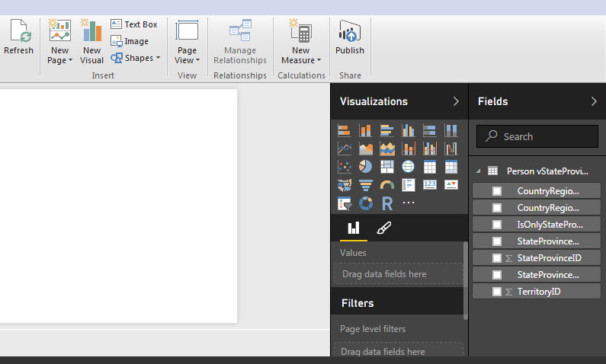
Task: Select the 100% stacked bar chart visualization
Action: coord(429,130)
